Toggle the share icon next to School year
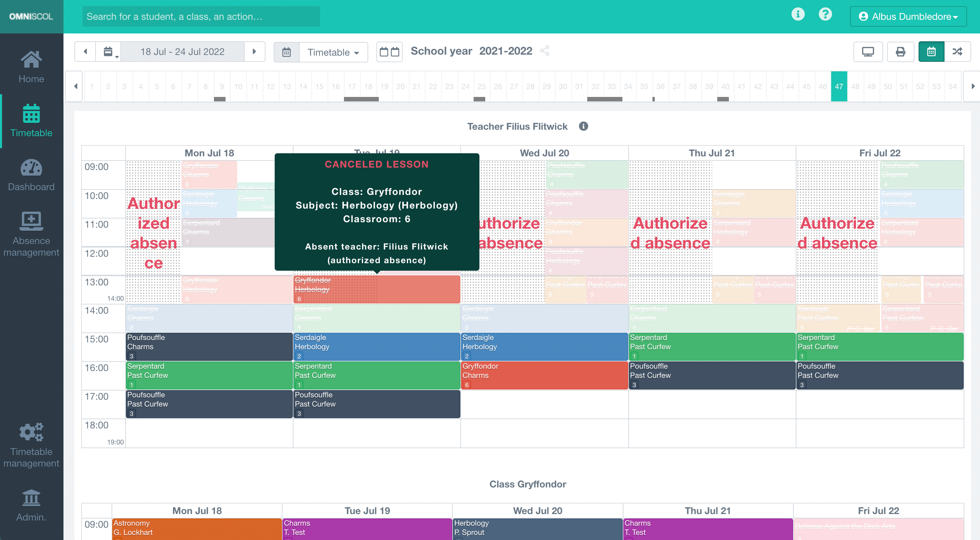 pyautogui.click(x=546, y=51)
